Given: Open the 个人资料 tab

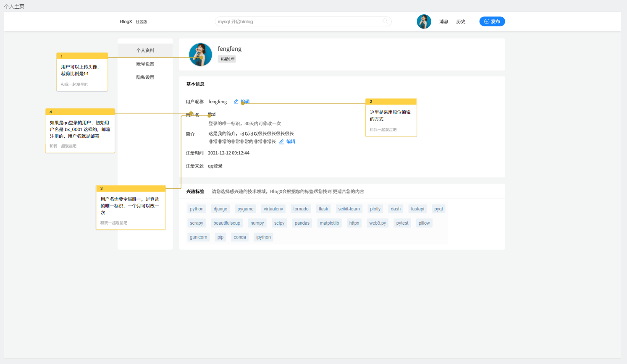Looking at the screenshot, I should (x=145, y=50).
